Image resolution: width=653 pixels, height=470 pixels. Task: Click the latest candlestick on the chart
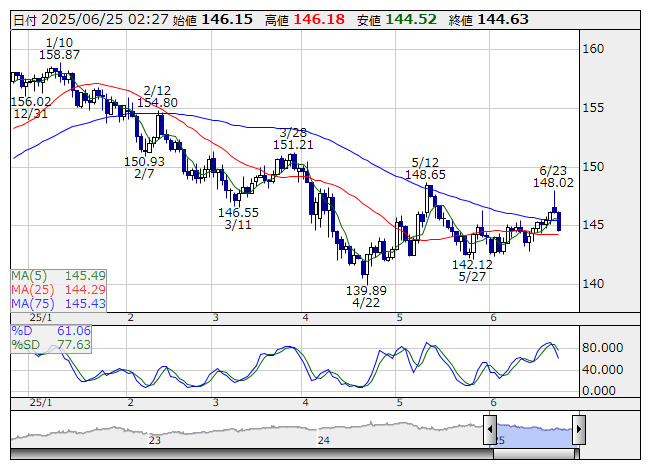click(559, 221)
